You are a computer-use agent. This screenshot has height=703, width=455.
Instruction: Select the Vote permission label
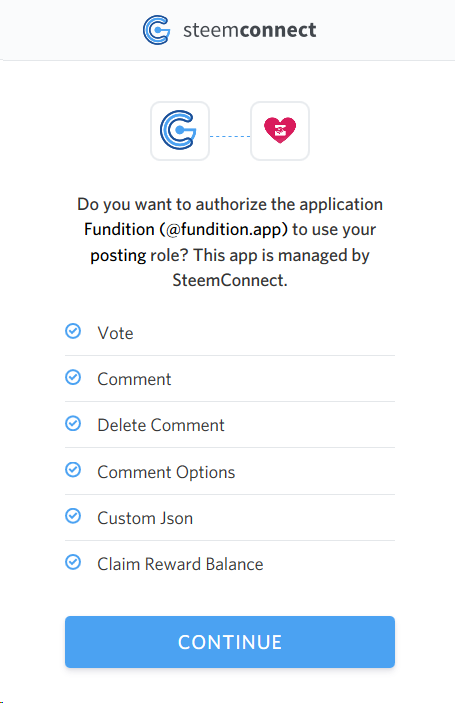point(116,333)
